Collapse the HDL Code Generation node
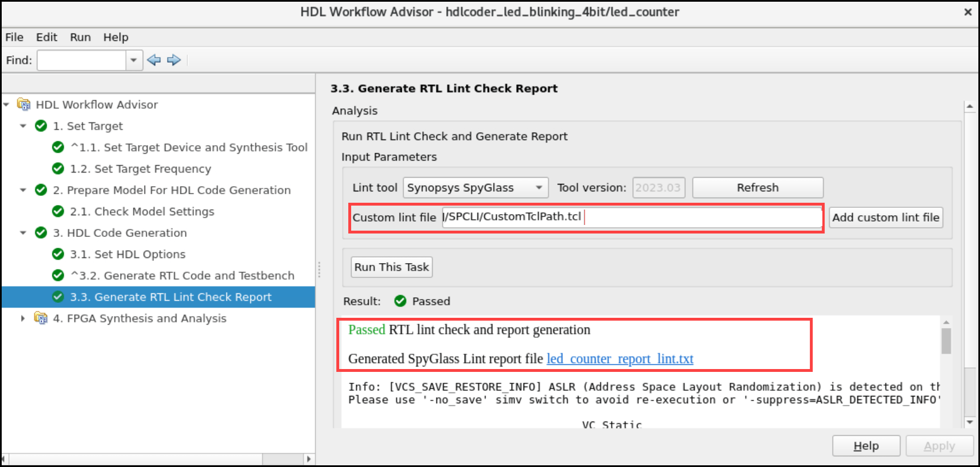 pos(23,233)
